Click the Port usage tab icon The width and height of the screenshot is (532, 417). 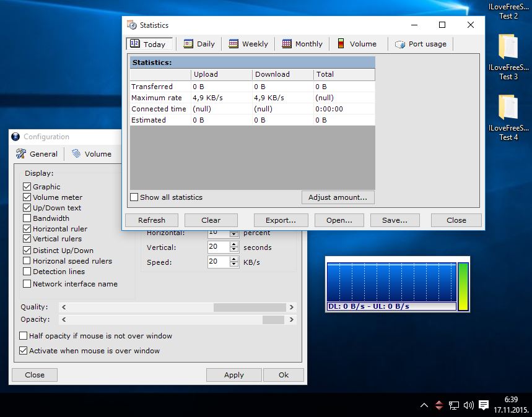[x=400, y=44]
